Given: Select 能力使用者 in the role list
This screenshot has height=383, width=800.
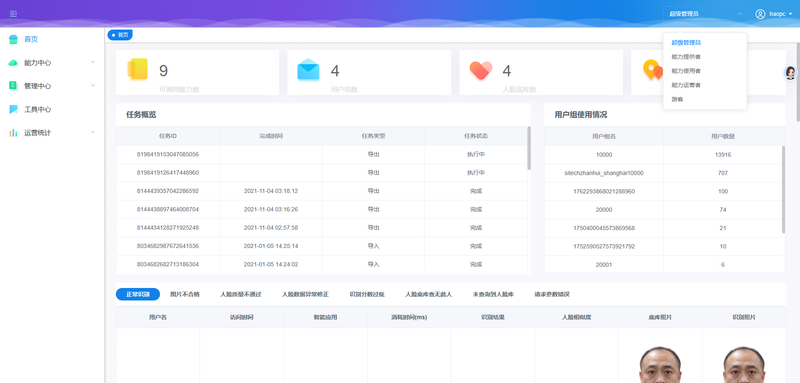Looking at the screenshot, I should pyautogui.click(x=686, y=71).
